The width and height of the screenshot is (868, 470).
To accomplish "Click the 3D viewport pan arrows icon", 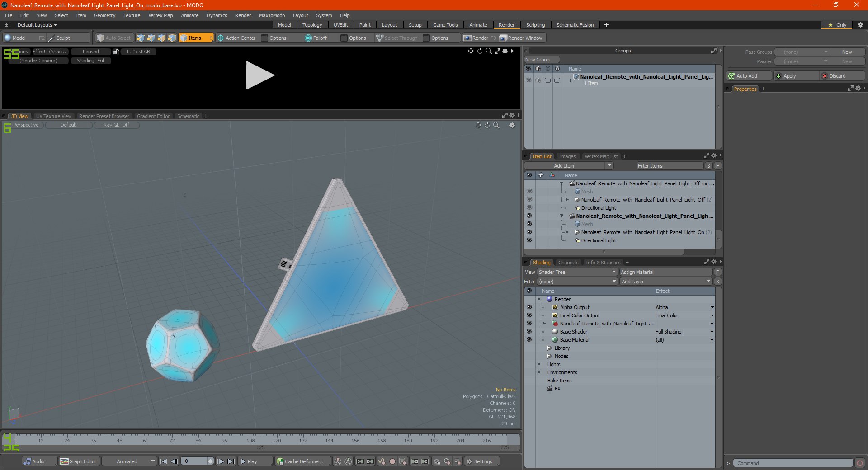I will [x=478, y=125].
